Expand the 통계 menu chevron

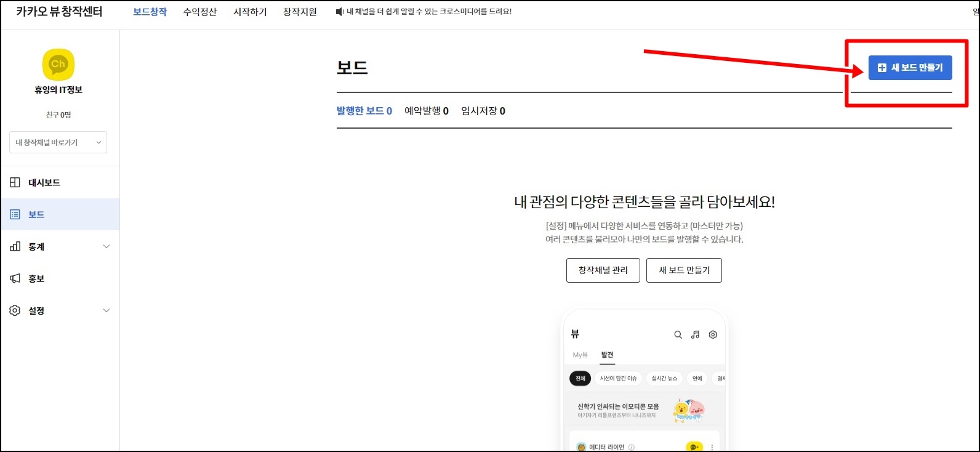106,246
